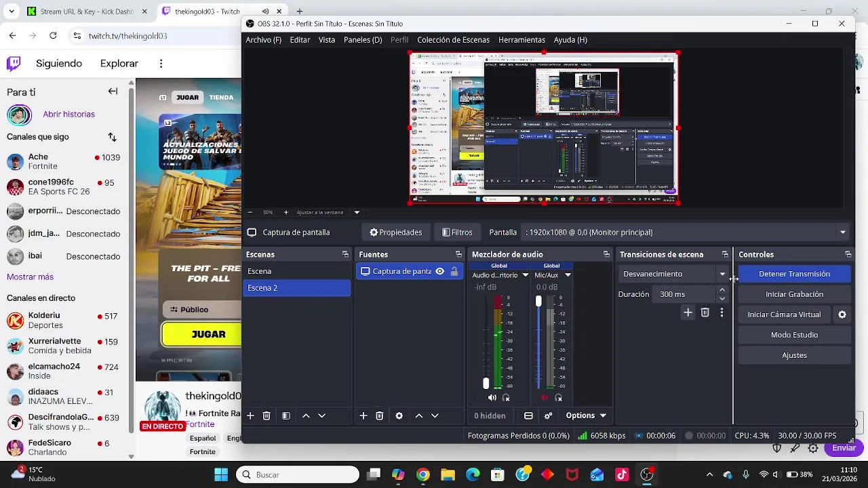The image size is (868, 488).
Task: Open scene filters in the Escenas toolbar
Action: point(286,415)
